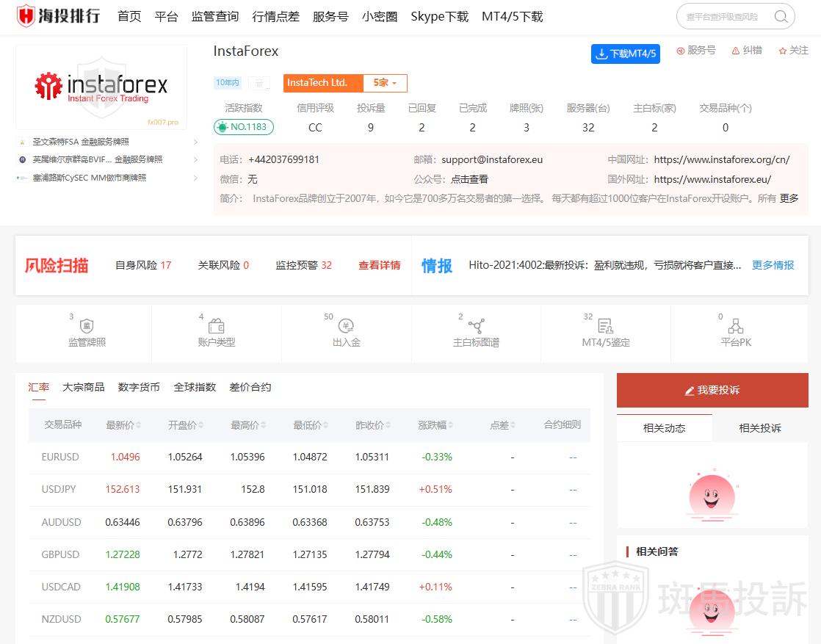
Task: Open the 平台PK comparison icon
Action: 735,326
